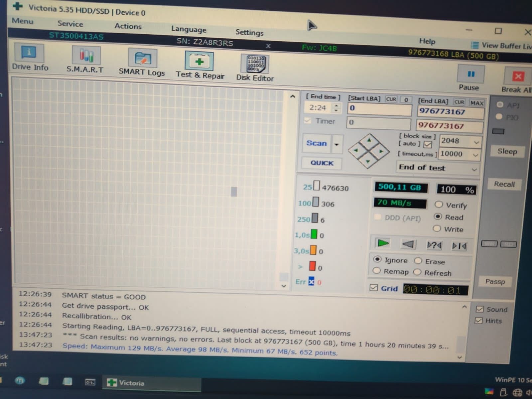This screenshot has width=532, height=399.
Task: Open the Service menu
Action: [x=70, y=24]
